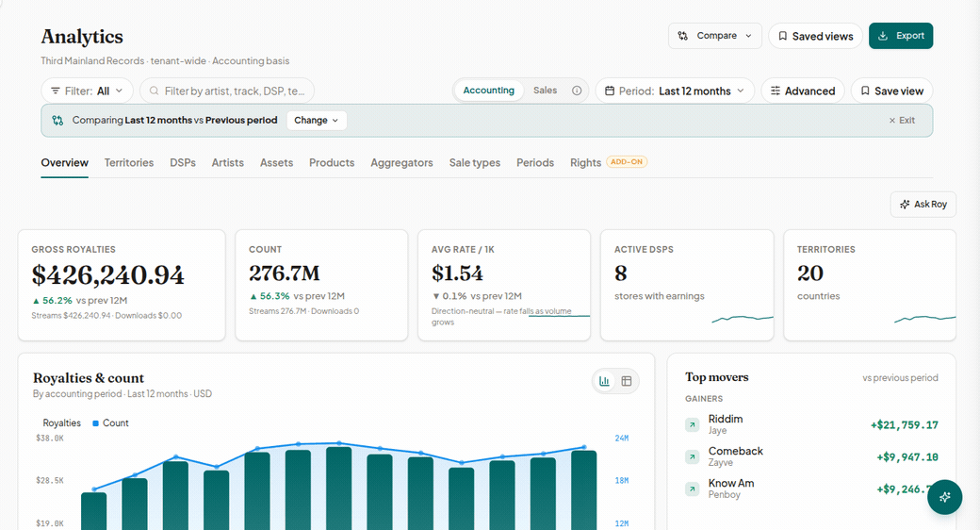Click the +$9,947.10 gain value
This screenshot has width=980, height=530.
click(906, 457)
